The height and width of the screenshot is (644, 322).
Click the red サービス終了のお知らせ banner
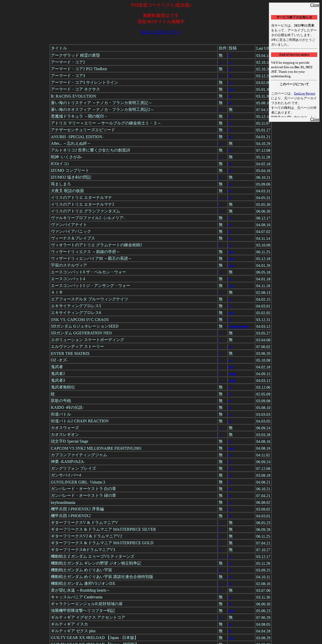pyautogui.click(x=294, y=17)
